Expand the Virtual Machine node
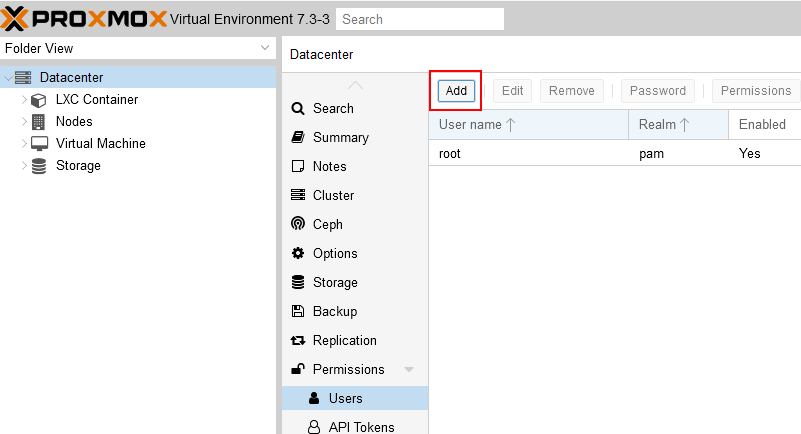Image resolution: width=801 pixels, height=434 pixels. (24, 143)
